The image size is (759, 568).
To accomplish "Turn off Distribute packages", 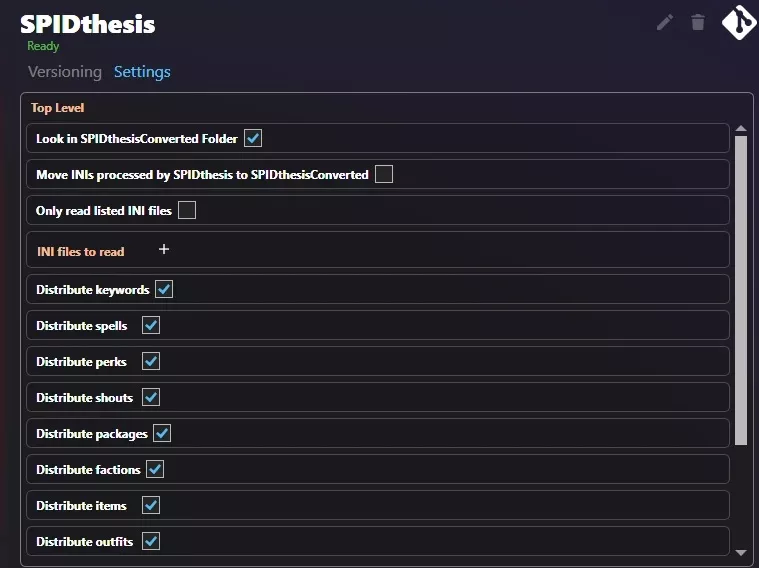I will pos(162,433).
